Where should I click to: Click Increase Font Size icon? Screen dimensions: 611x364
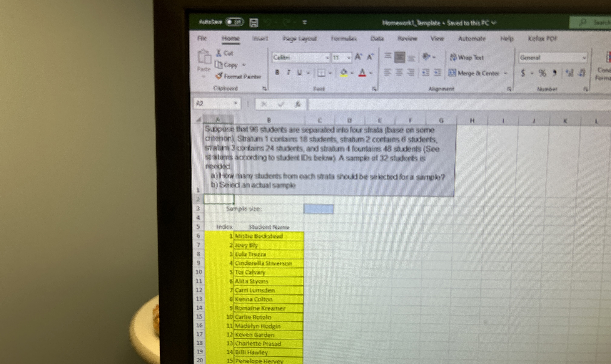(x=358, y=57)
